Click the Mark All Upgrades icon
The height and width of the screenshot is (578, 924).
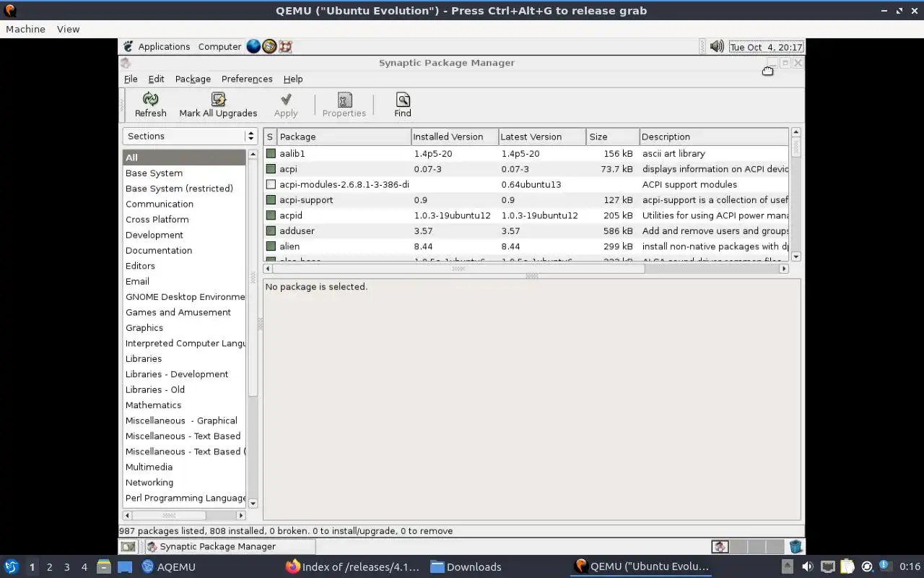pyautogui.click(x=218, y=99)
